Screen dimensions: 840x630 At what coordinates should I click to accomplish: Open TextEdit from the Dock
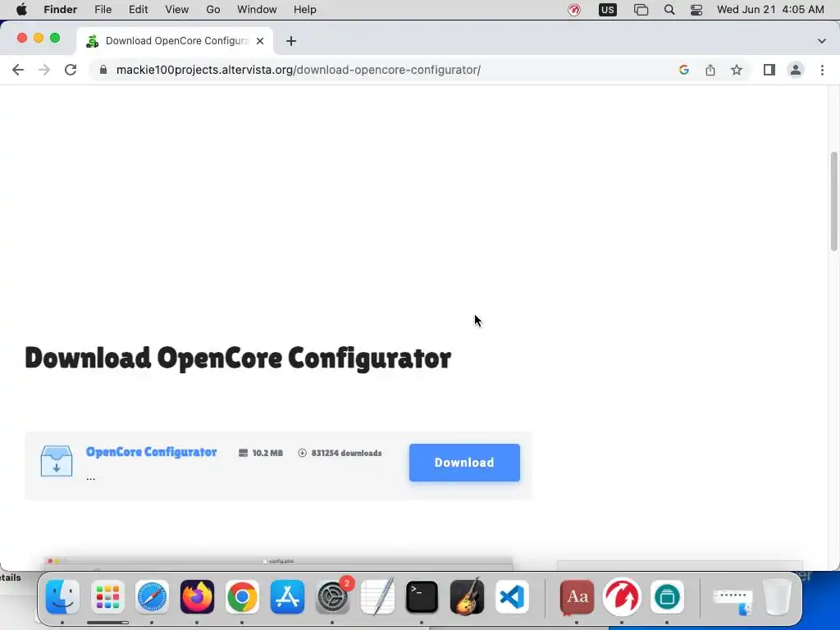point(377,597)
